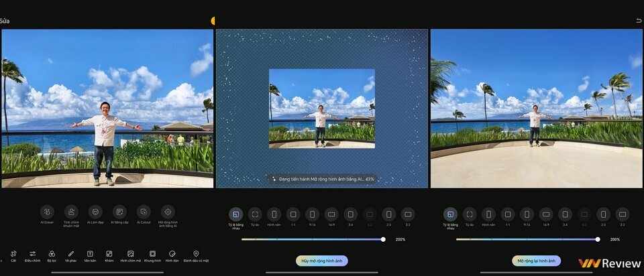Add text with the Văn bản tool
Viewport: 644px width, 276px height.
pyautogui.click(x=90, y=254)
